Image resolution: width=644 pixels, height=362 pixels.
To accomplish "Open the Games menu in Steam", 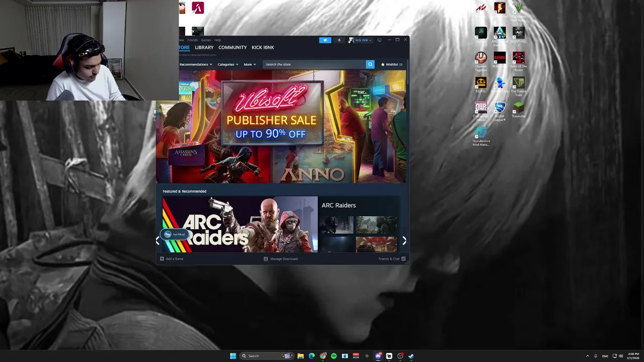I will coord(206,40).
